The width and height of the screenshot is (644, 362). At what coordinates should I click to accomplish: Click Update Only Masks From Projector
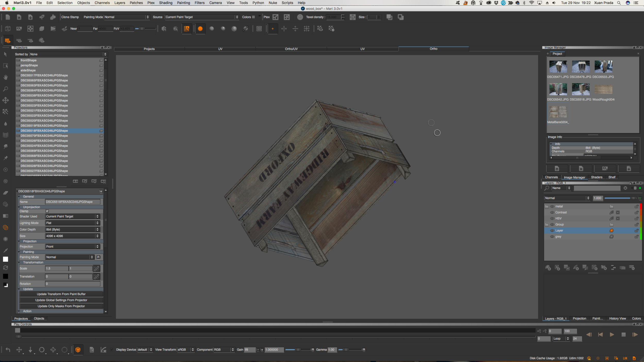coord(61,306)
